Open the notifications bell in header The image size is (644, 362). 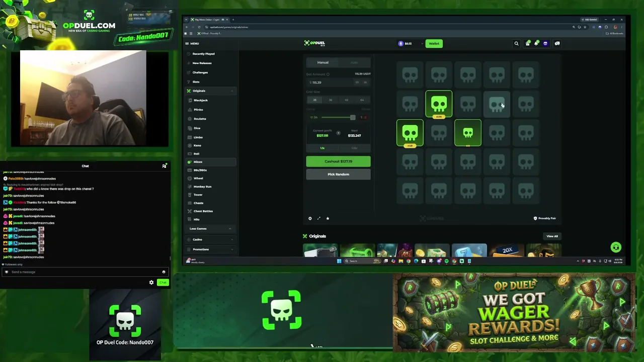pos(536,44)
